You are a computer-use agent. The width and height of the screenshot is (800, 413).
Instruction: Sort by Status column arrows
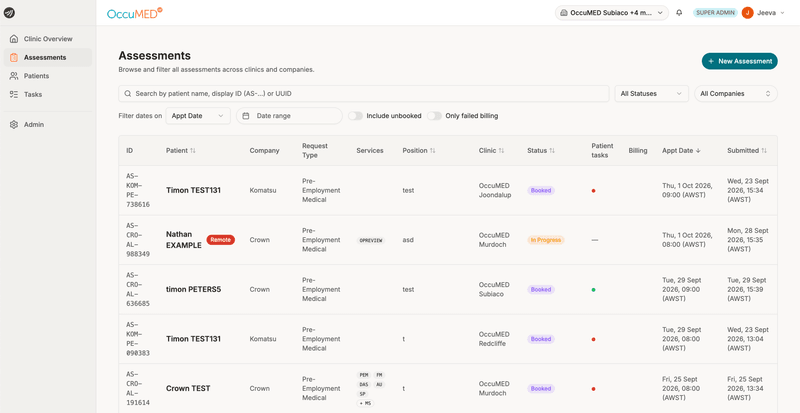pyautogui.click(x=552, y=151)
